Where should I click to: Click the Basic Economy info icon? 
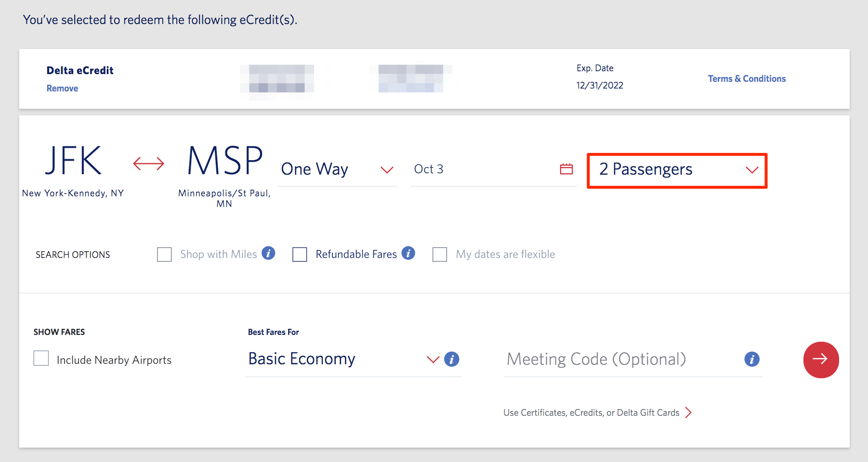click(x=451, y=359)
